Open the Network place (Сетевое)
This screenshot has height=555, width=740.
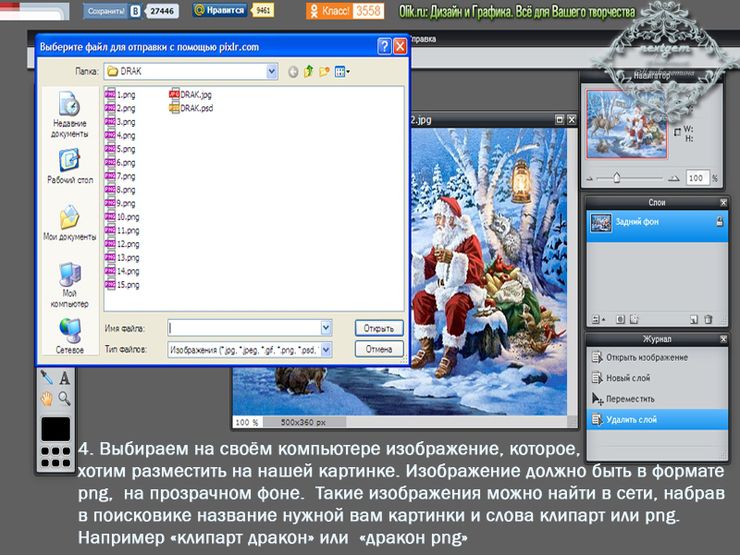(x=69, y=336)
